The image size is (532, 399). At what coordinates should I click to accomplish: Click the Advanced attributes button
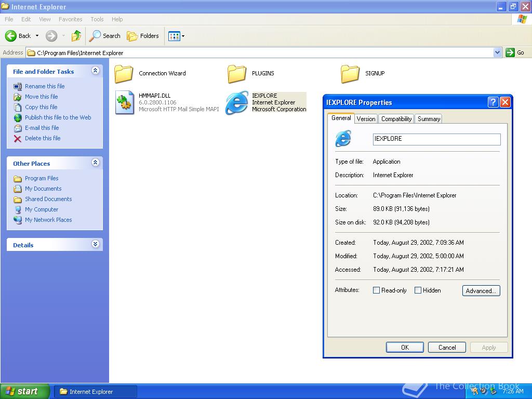[481, 290]
